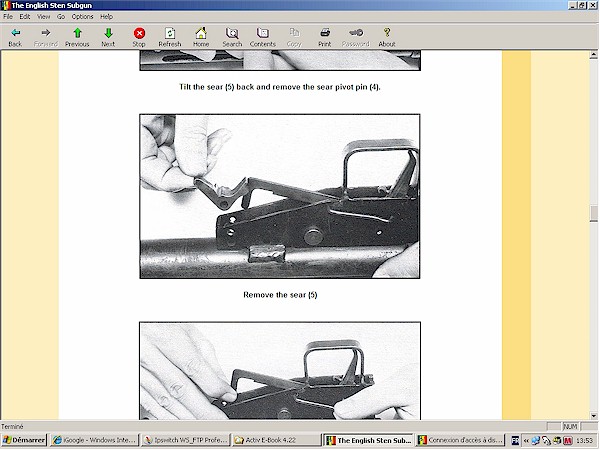Click the Forward arrow button
The height and width of the screenshot is (450, 600).
point(46,37)
